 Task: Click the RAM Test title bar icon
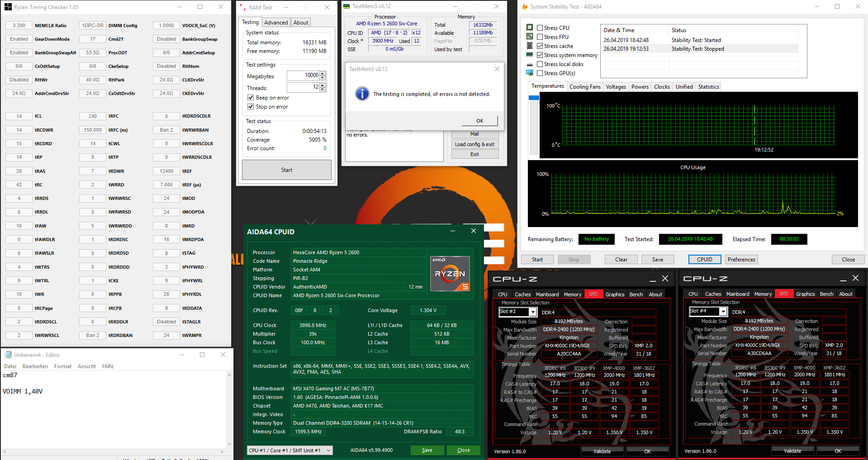pyautogui.click(x=243, y=8)
